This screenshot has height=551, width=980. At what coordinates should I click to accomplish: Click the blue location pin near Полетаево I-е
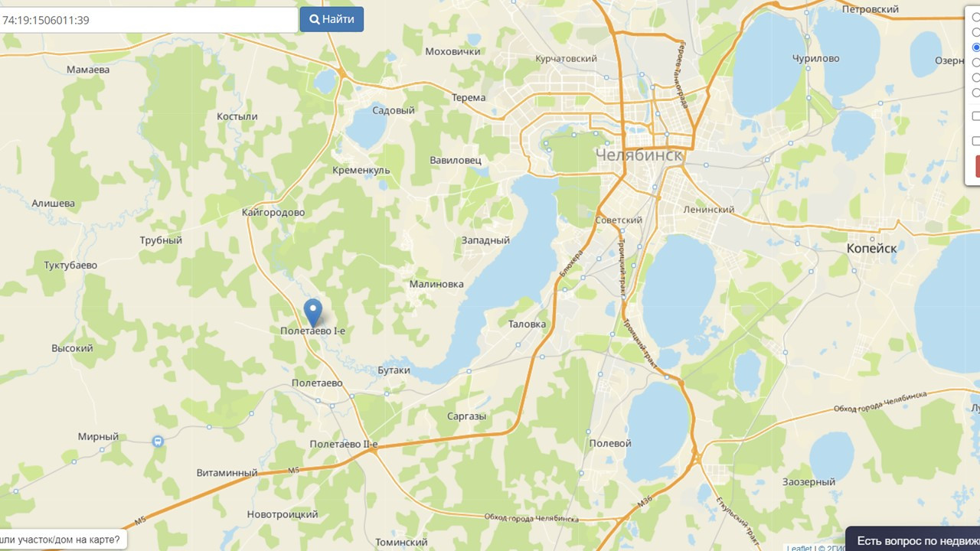tap(312, 312)
